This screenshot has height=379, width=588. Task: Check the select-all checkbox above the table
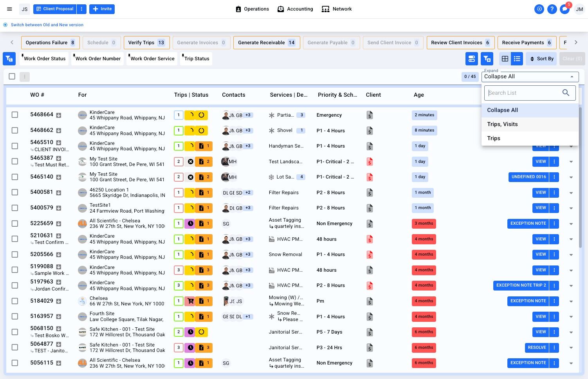pos(12,76)
